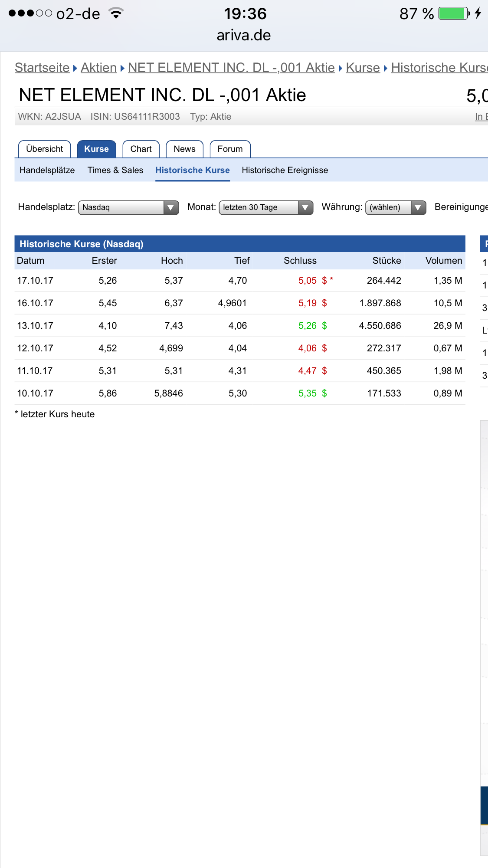This screenshot has height=868, width=488.
Task: Switch to the Übersicht tab
Action: click(44, 149)
